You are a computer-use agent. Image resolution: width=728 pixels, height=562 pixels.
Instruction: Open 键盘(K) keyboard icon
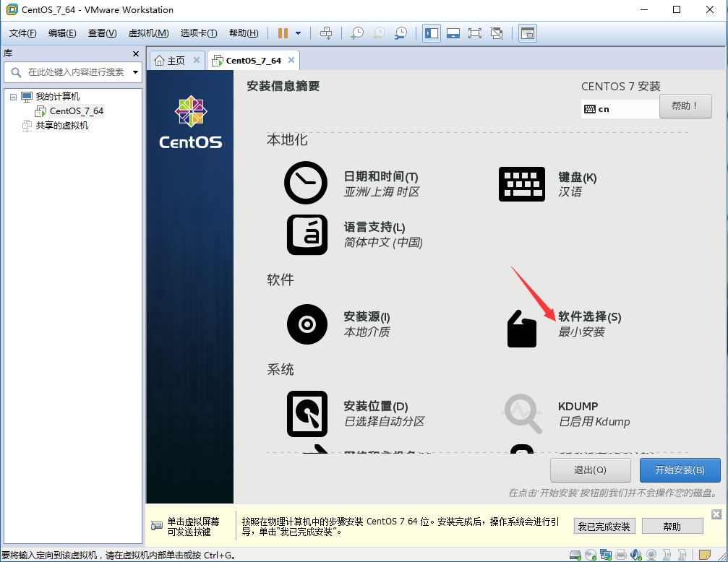pyautogui.click(x=522, y=184)
